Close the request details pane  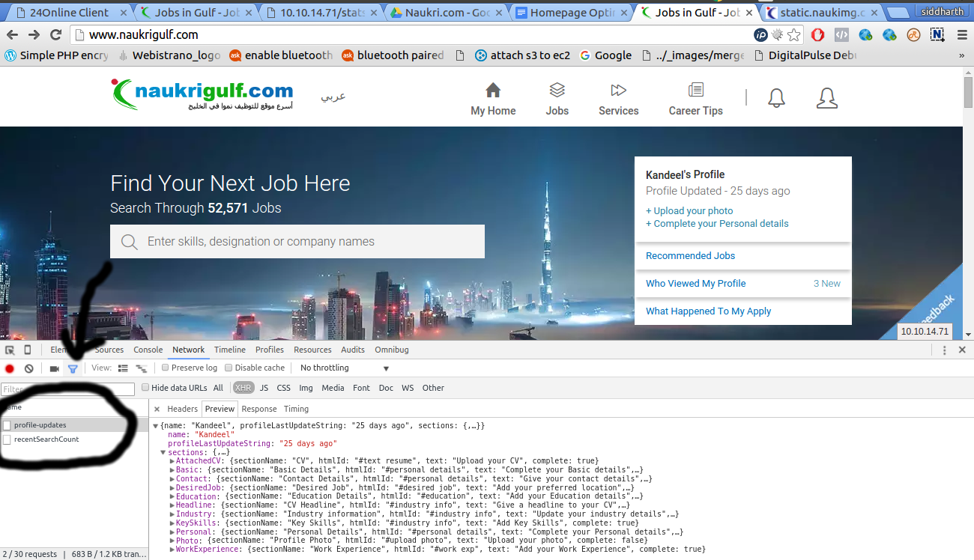157,409
